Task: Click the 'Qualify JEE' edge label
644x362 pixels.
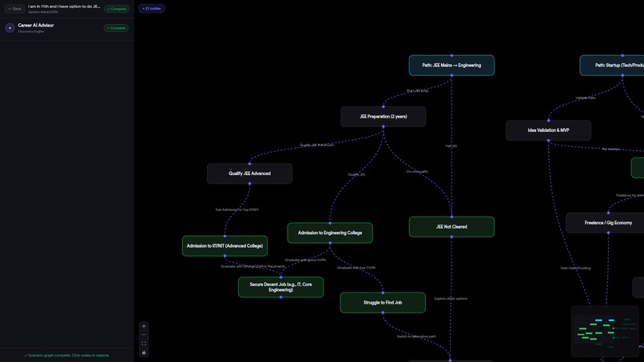Action: [356, 175]
